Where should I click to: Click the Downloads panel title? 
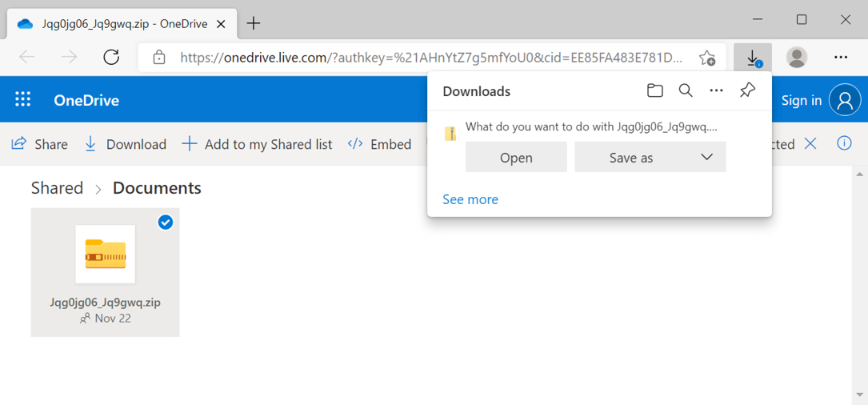(477, 91)
